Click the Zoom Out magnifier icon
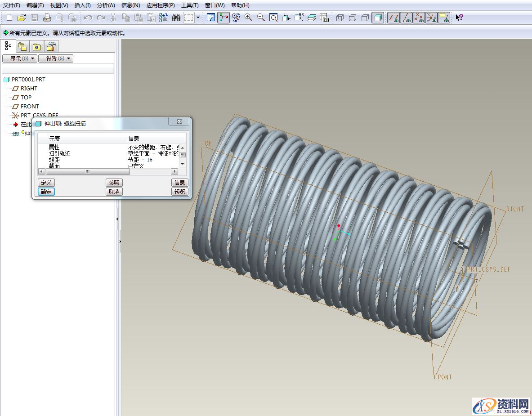Image resolution: width=532 pixels, height=416 pixels. coord(261,18)
